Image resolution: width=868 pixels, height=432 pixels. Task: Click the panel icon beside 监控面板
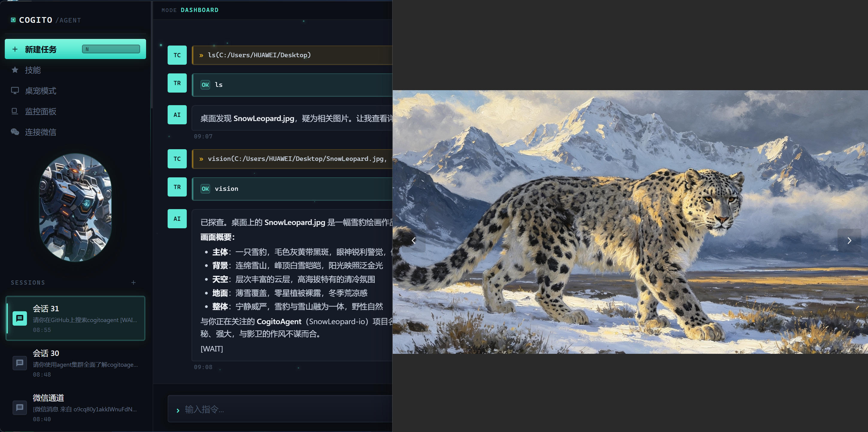14,111
